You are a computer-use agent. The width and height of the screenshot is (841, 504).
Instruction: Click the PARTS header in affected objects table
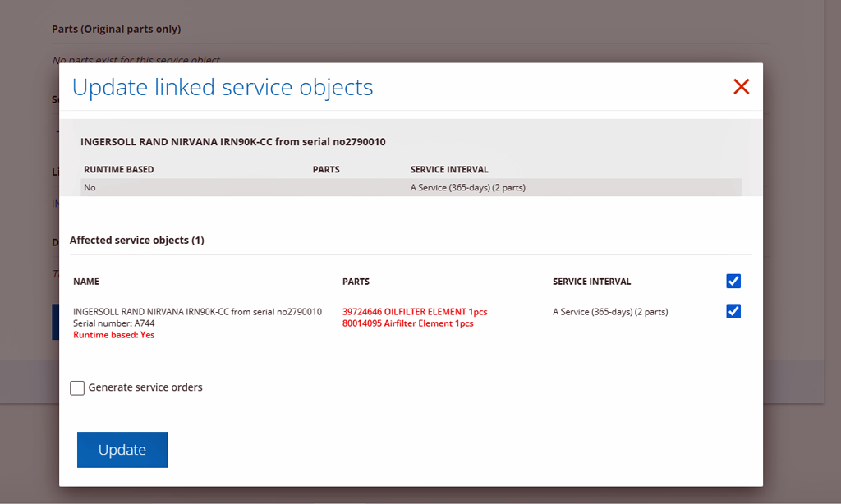356,282
